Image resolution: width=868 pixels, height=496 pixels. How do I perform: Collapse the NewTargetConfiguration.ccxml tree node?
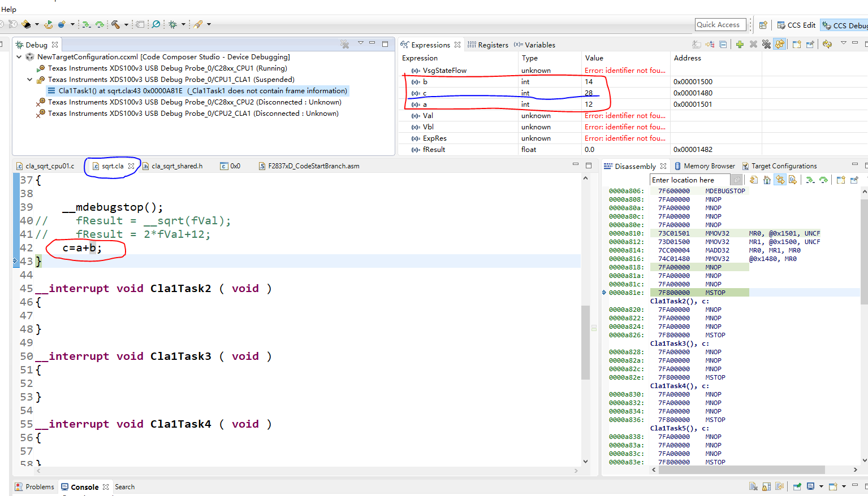click(19, 57)
